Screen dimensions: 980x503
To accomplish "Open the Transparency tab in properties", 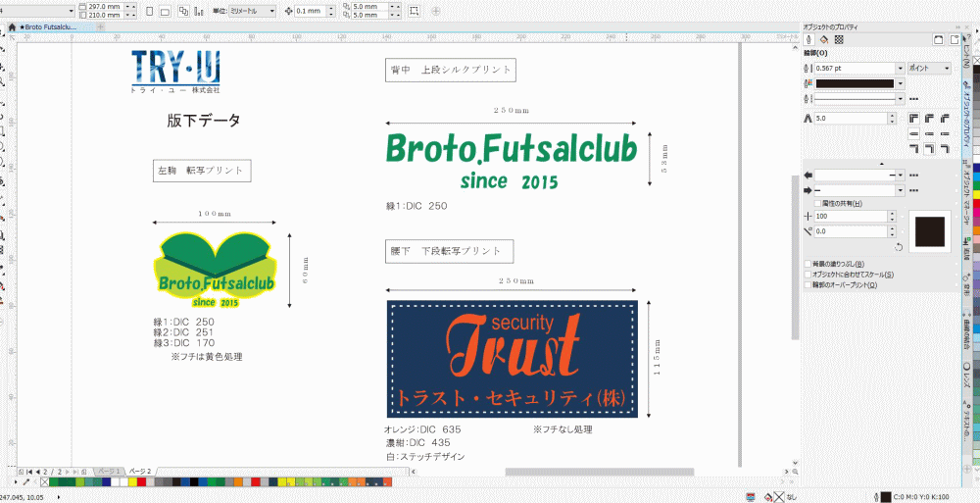I will tap(839, 39).
